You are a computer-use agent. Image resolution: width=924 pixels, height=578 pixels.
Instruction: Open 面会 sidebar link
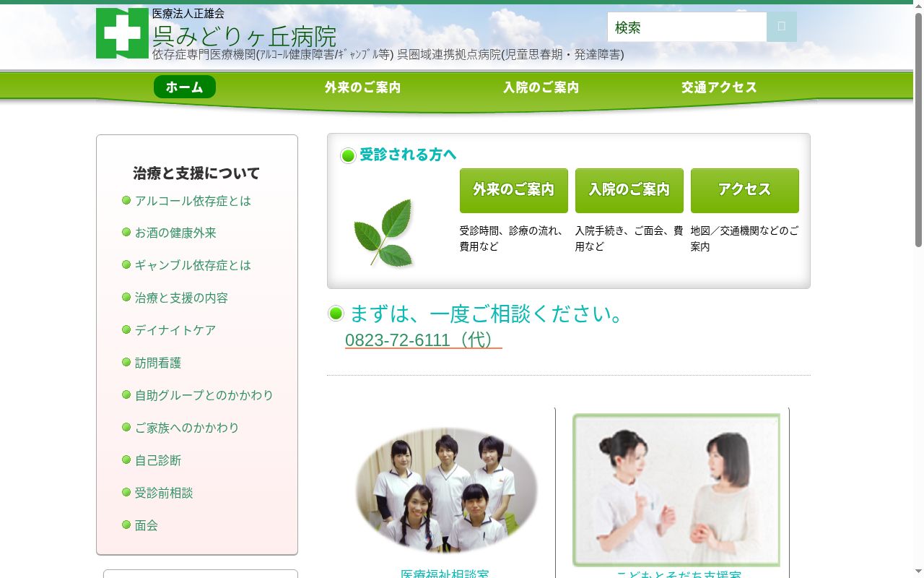147,525
